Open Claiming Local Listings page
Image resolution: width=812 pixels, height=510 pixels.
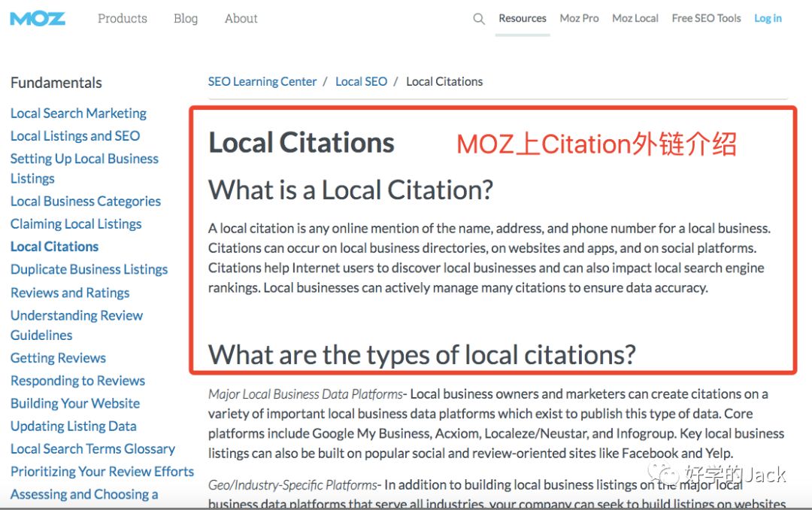(x=76, y=223)
